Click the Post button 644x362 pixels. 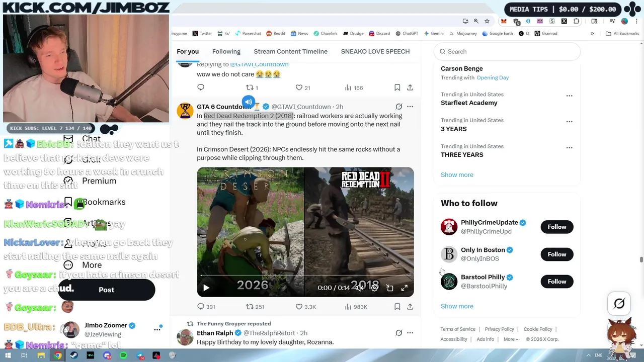point(106,290)
